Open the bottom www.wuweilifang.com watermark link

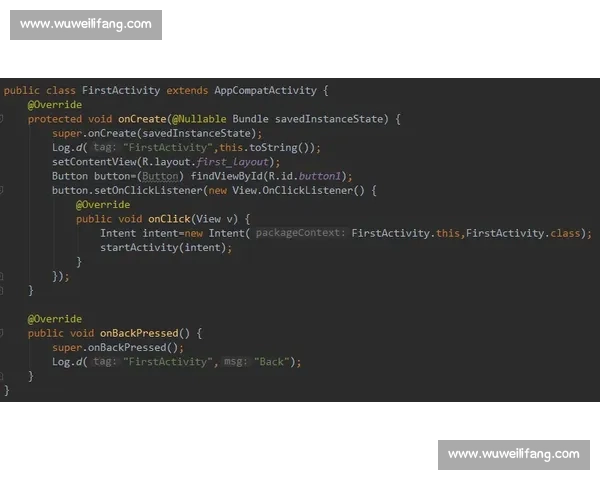[513, 454]
